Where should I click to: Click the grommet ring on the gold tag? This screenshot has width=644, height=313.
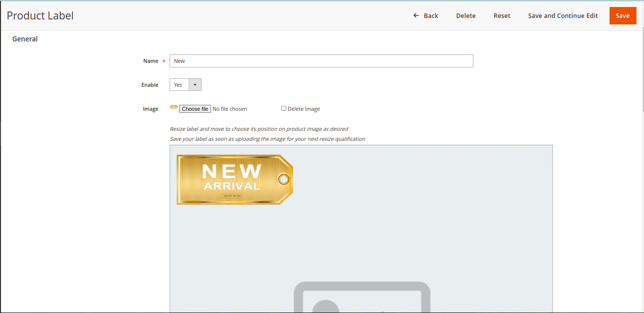click(x=283, y=179)
